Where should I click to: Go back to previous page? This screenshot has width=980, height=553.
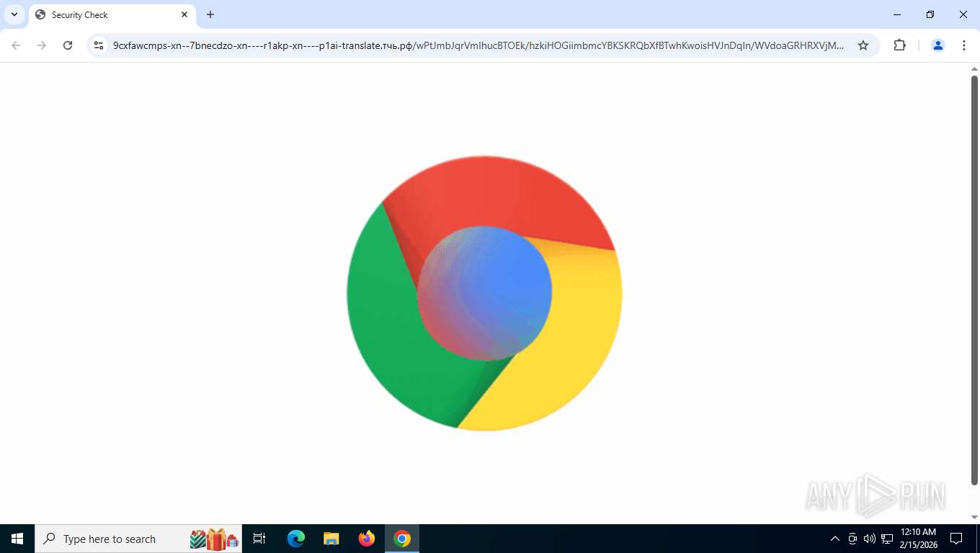pos(16,45)
